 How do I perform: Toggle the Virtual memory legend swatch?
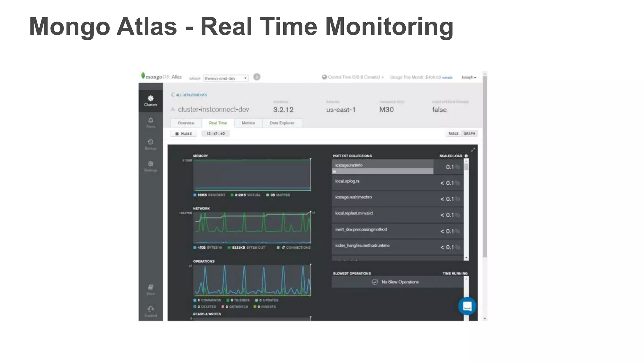click(x=232, y=195)
